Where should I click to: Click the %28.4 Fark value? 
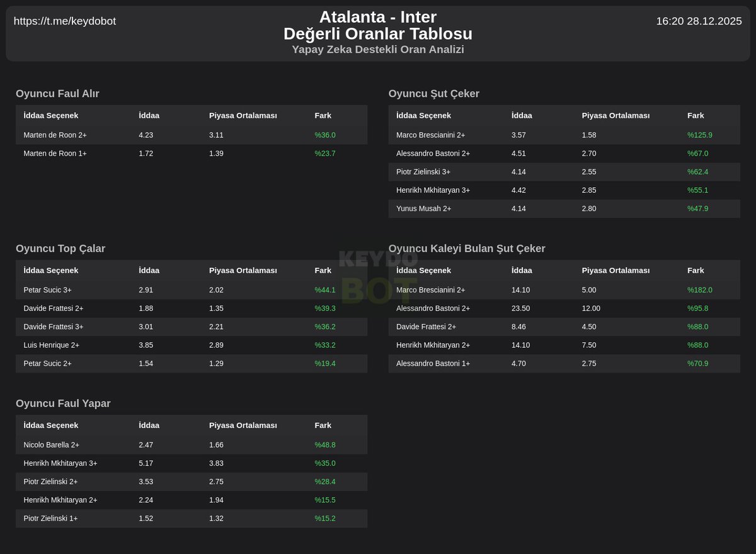pyautogui.click(x=325, y=482)
